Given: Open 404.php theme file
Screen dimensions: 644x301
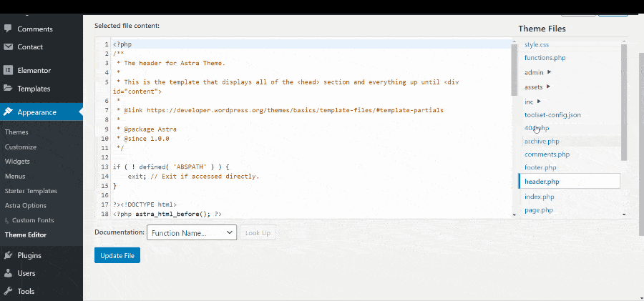Looking at the screenshot, I should (x=537, y=128).
